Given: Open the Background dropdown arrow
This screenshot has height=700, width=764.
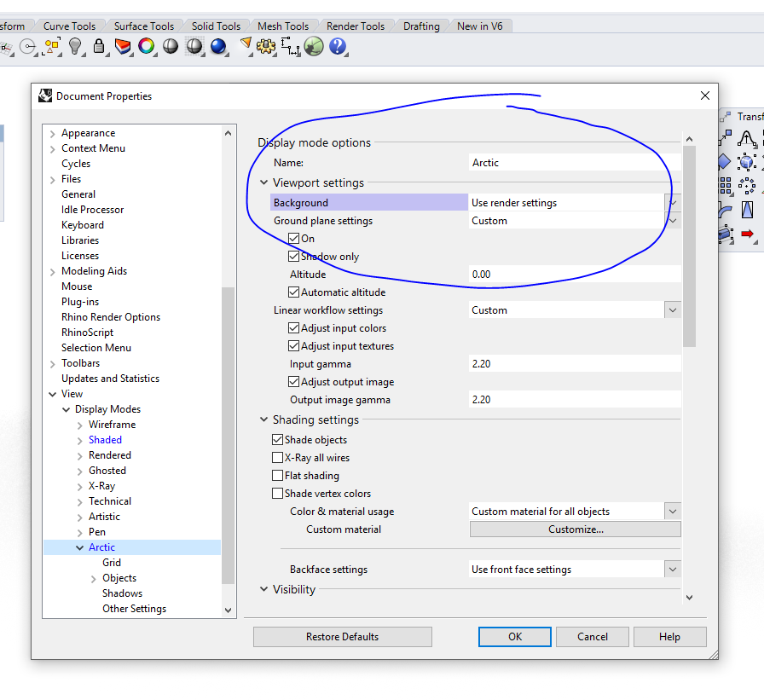Looking at the screenshot, I should pyautogui.click(x=673, y=203).
